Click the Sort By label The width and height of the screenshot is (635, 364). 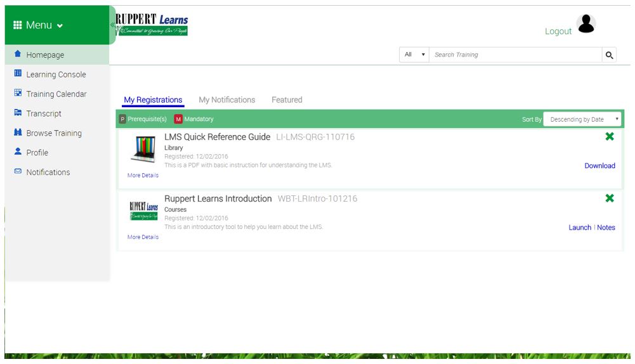click(532, 119)
